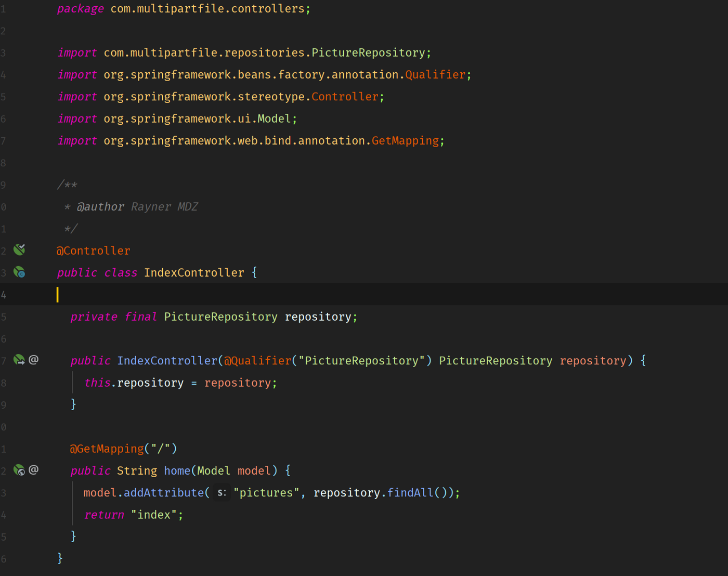Click the Spring bean icon beside IndexController class
The image size is (728, 576).
point(19,272)
